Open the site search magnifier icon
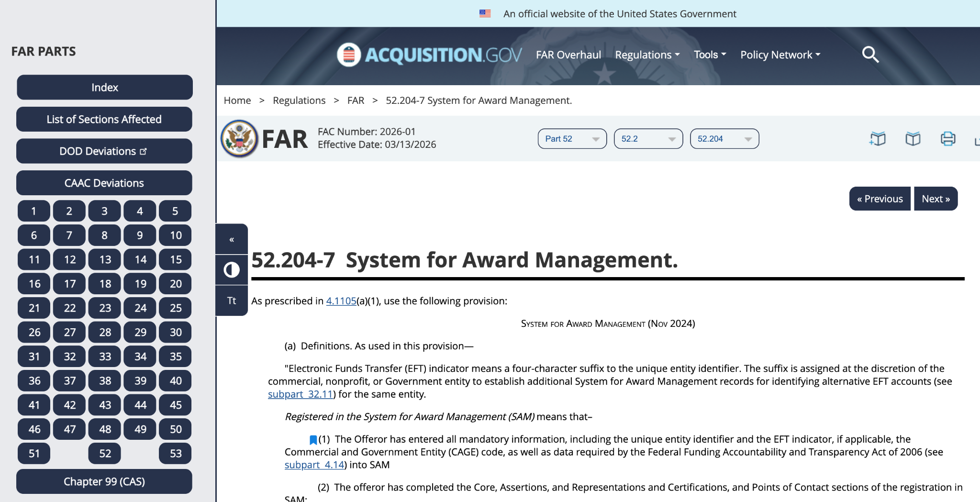The height and width of the screenshot is (502, 980). click(x=870, y=55)
